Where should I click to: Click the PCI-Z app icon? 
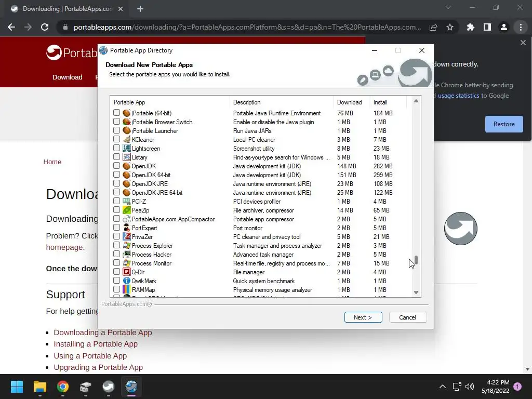click(x=127, y=201)
